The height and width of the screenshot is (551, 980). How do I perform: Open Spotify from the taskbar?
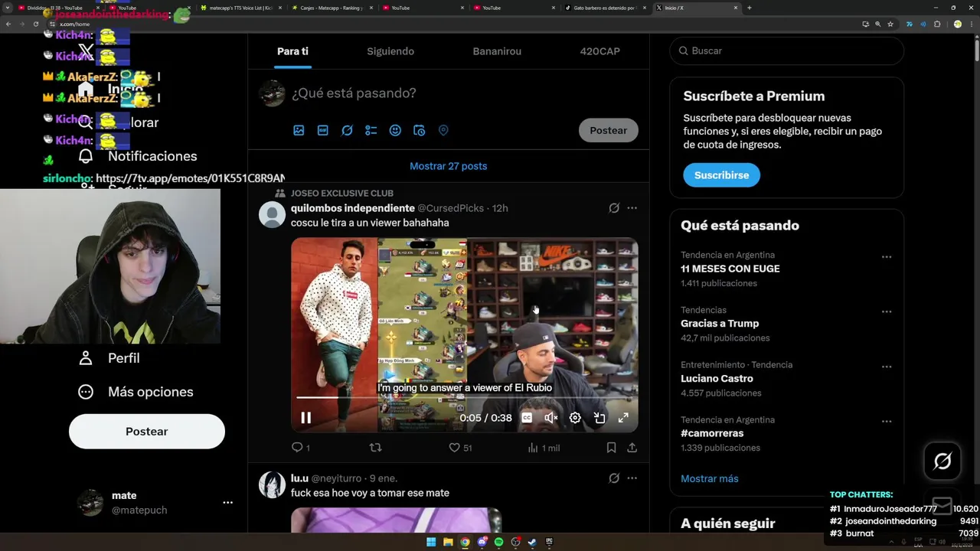[498, 543]
